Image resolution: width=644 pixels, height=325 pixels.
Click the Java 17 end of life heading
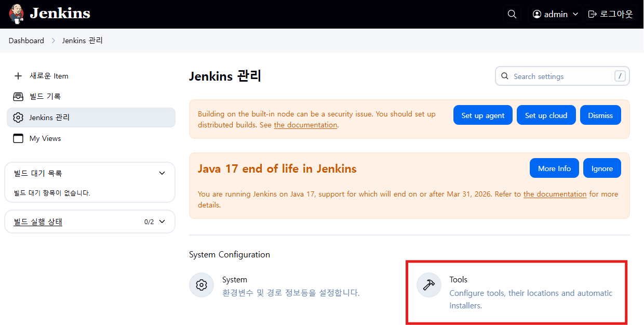tap(277, 169)
